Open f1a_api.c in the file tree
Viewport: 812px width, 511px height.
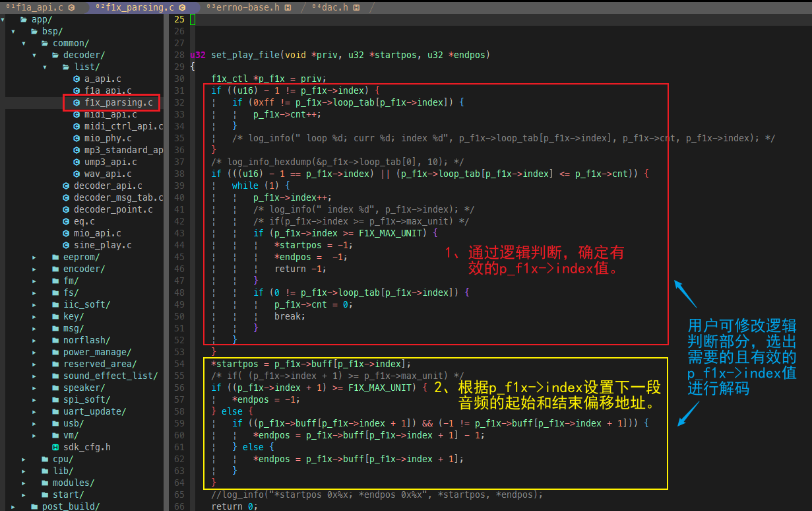(108, 91)
